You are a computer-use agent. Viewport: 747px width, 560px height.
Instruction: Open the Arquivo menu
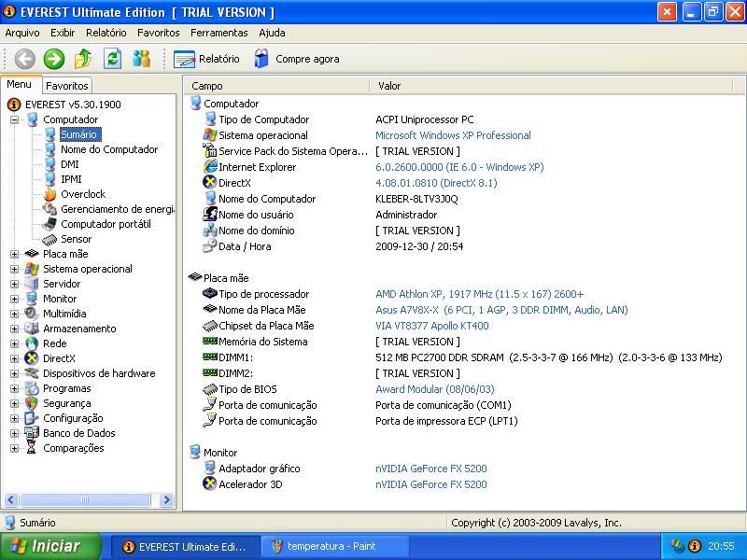coord(21,33)
